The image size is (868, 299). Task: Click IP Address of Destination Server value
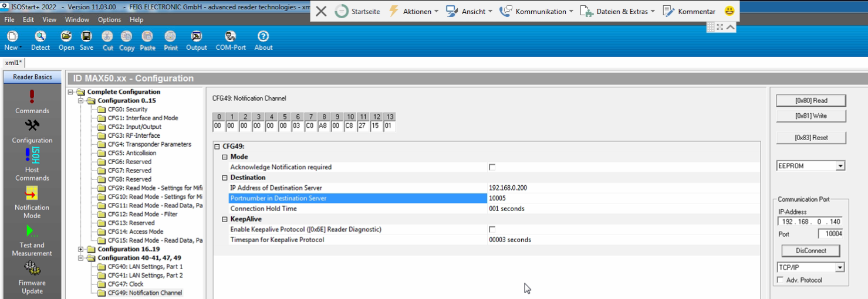(x=508, y=188)
